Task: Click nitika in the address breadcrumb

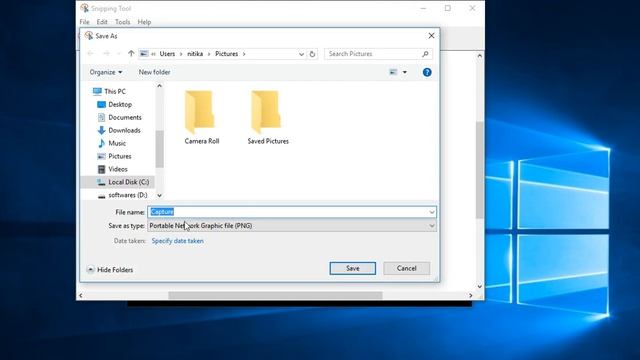Action: [195, 54]
